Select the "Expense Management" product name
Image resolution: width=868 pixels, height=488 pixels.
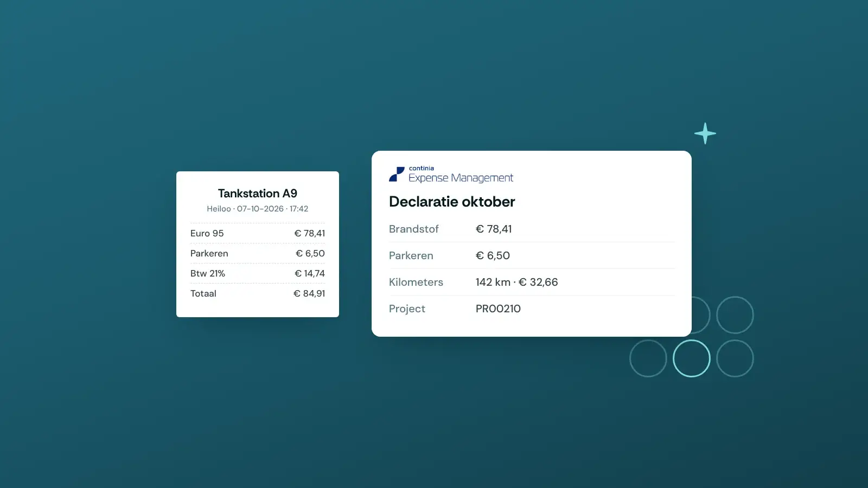coord(461,178)
